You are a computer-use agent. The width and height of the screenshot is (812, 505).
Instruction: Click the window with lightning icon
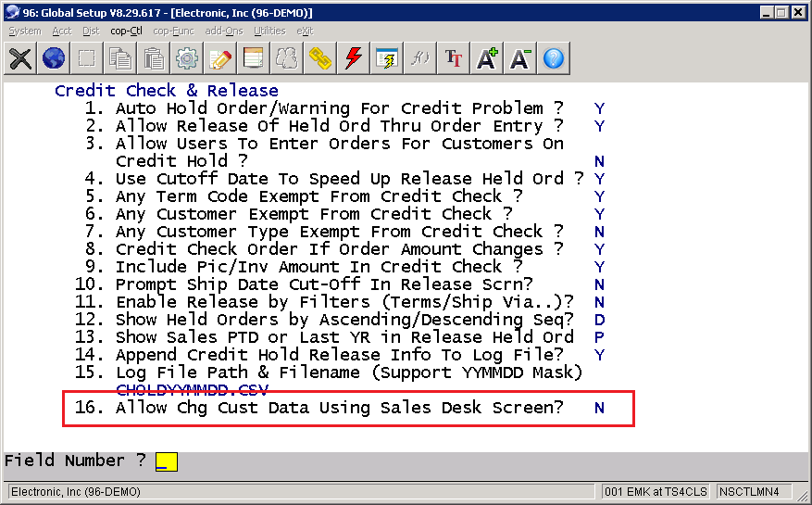coord(386,58)
